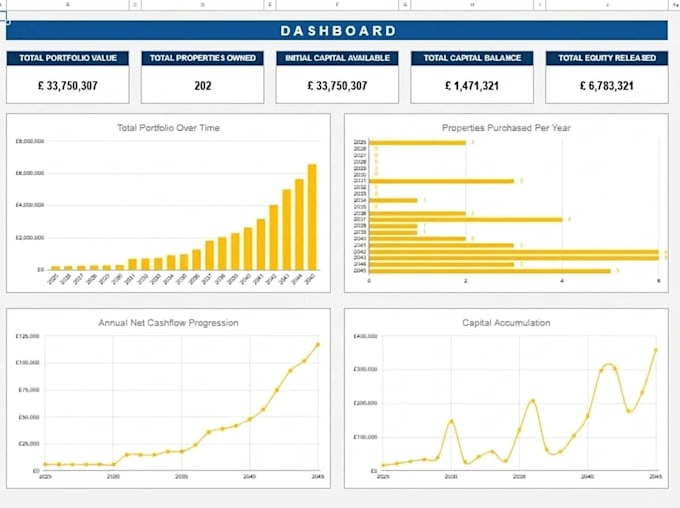
Task: Click the £4,000,000 axis label in portfolio chart
Action: click(x=30, y=205)
